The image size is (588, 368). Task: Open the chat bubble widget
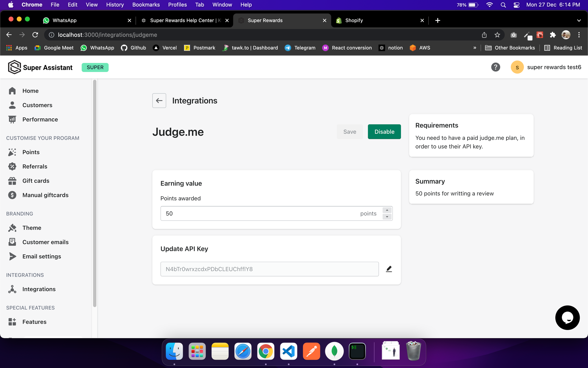click(x=567, y=318)
